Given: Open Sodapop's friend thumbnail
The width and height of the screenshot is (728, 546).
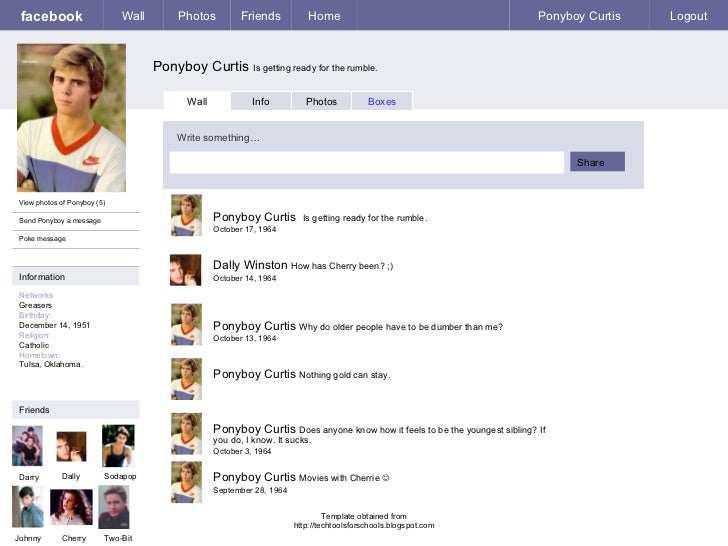Looking at the screenshot, I should pos(118,446).
